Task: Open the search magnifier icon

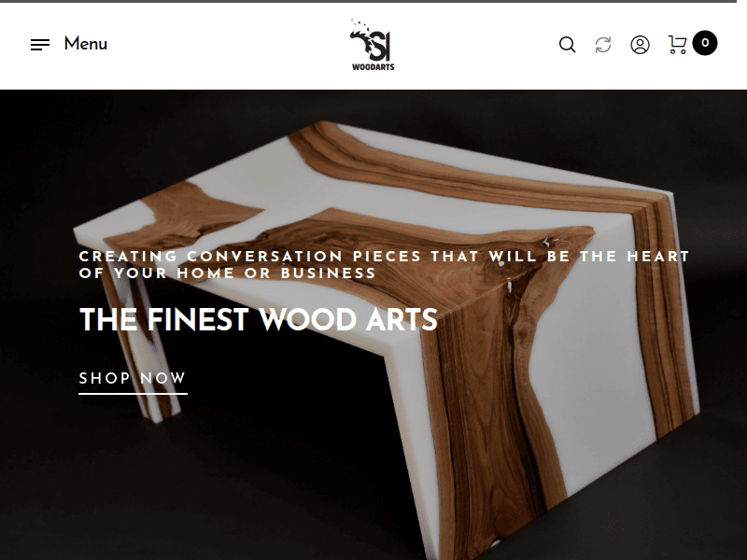Action: pos(567,45)
